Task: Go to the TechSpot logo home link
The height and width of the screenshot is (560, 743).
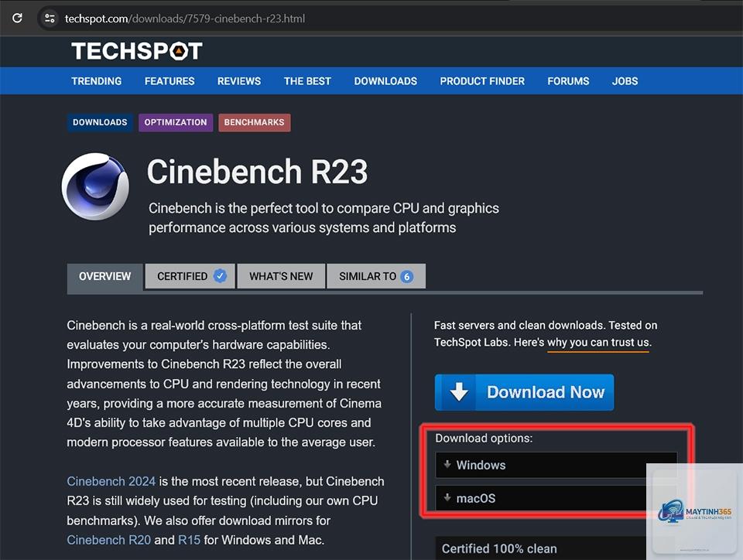Action: tap(137, 50)
